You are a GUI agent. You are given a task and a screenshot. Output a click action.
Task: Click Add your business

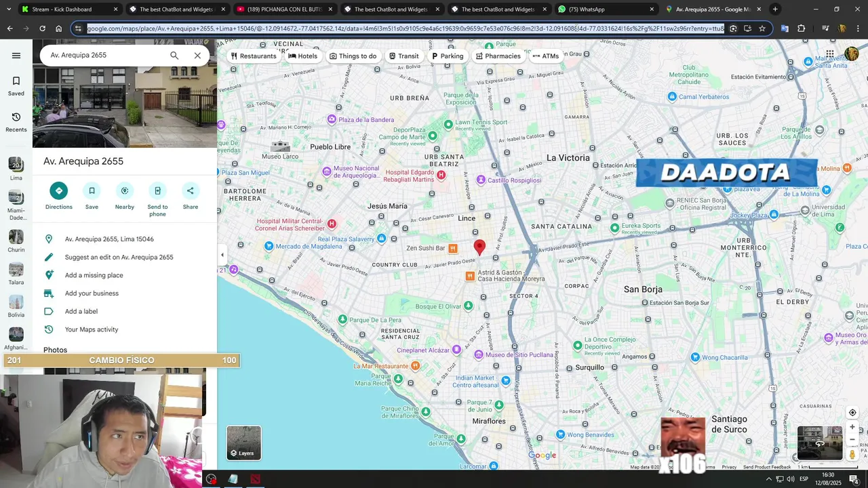125,293
